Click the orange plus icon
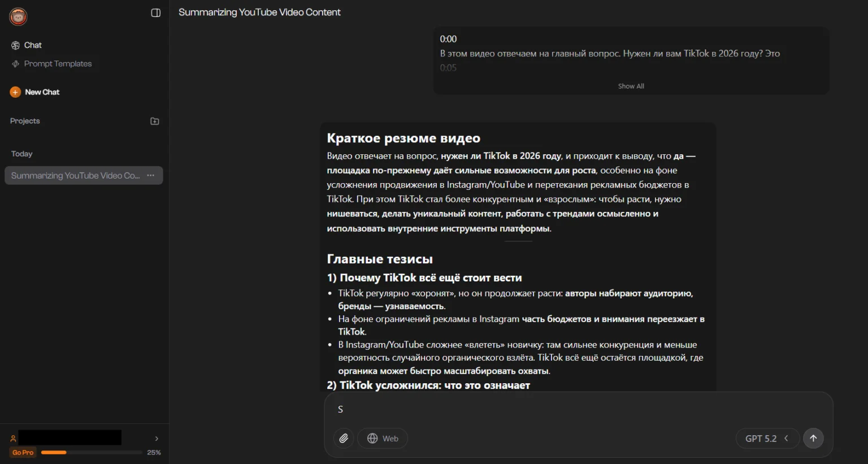Screen dimensions: 868x464 (15, 92)
